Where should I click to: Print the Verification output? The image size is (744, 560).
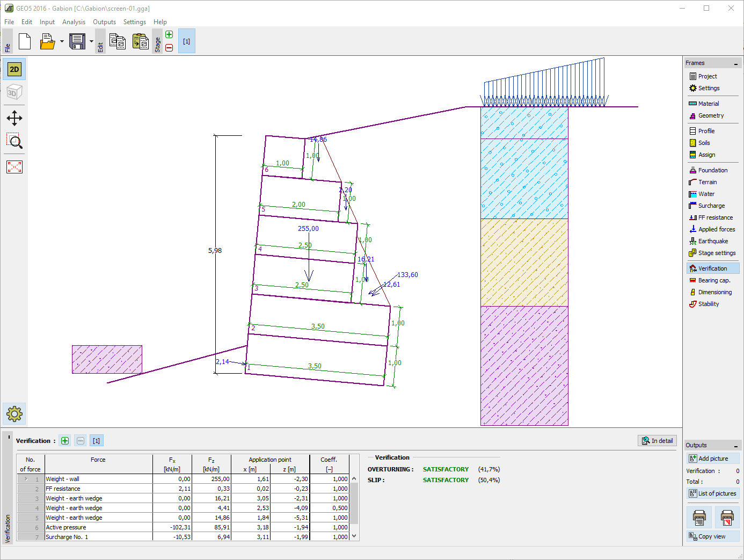coord(699,517)
